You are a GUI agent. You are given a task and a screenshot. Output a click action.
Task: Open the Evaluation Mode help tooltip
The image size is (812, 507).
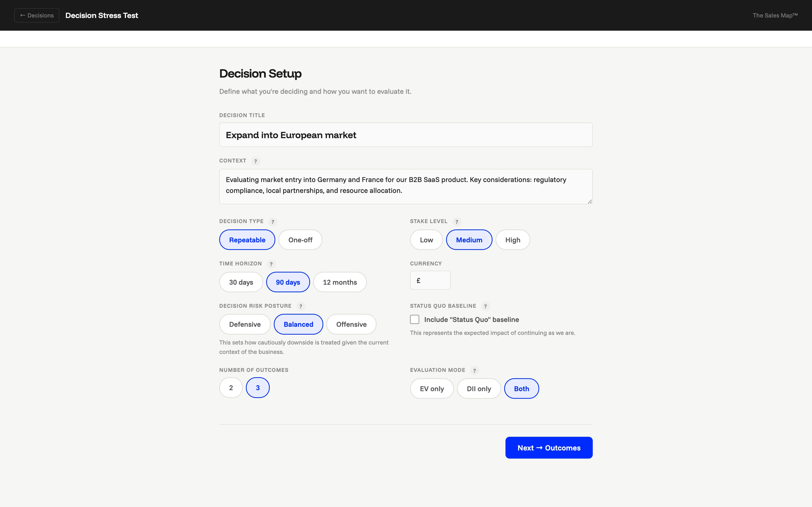[x=475, y=371]
